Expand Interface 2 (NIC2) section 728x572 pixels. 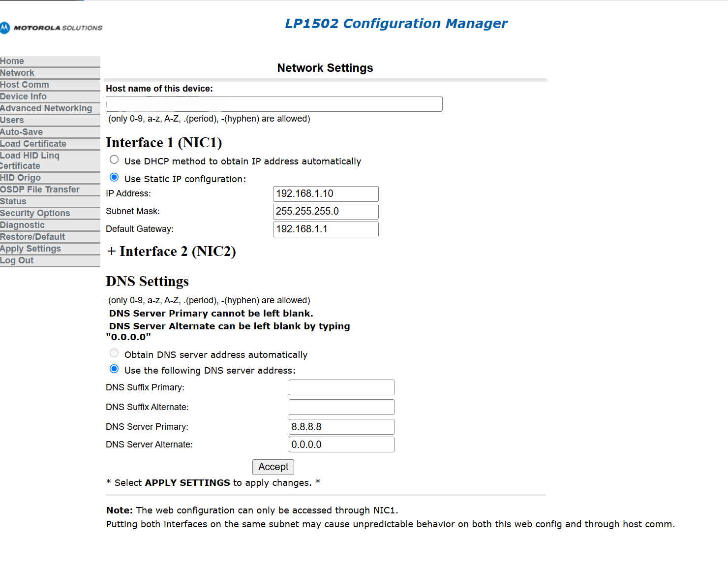click(171, 252)
